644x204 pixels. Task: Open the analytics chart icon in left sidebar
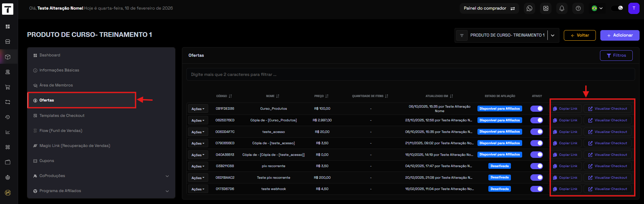point(8,132)
